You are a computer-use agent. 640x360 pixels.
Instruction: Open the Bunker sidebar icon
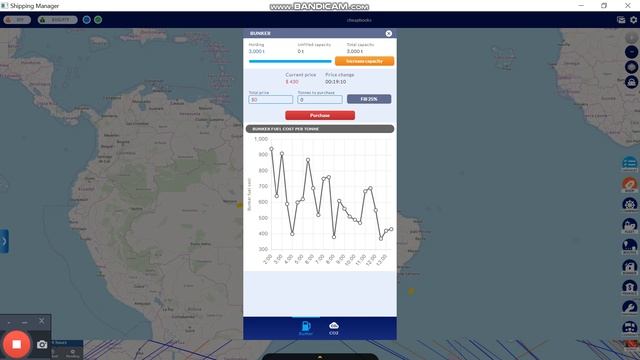tap(629, 267)
